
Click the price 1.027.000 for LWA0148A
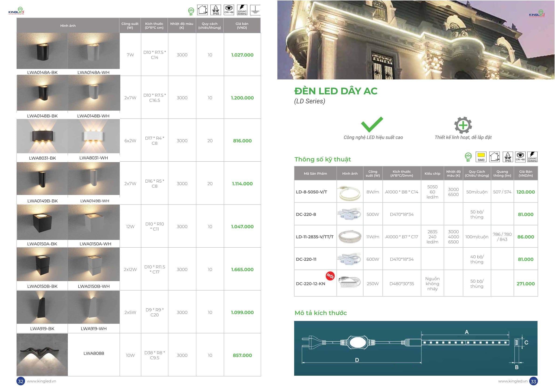point(242,55)
